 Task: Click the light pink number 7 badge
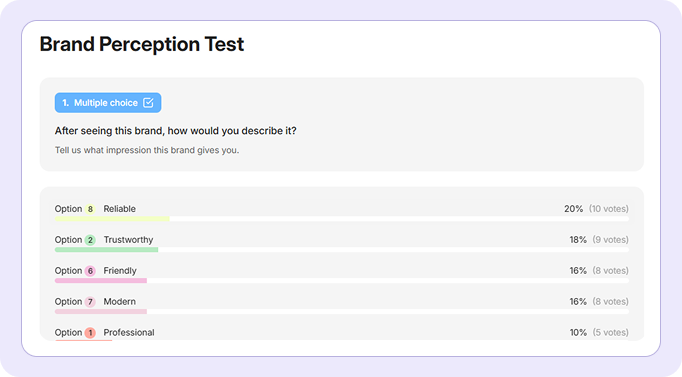click(x=90, y=302)
